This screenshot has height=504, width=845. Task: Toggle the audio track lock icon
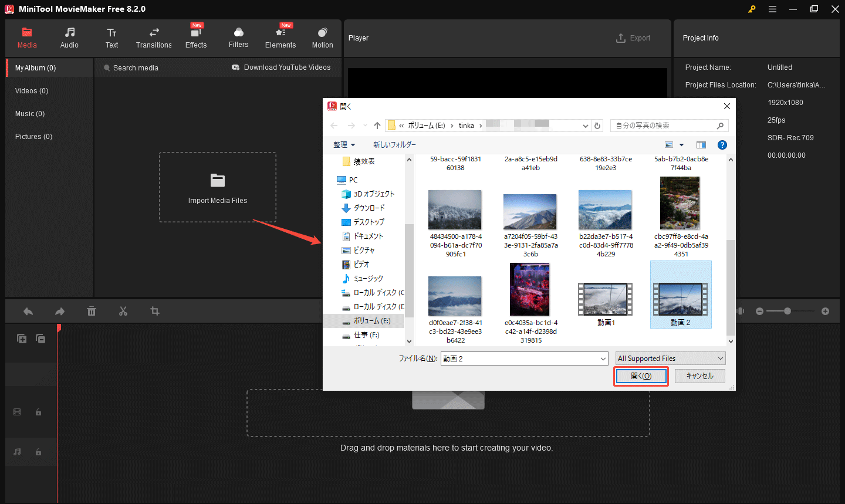point(39,452)
